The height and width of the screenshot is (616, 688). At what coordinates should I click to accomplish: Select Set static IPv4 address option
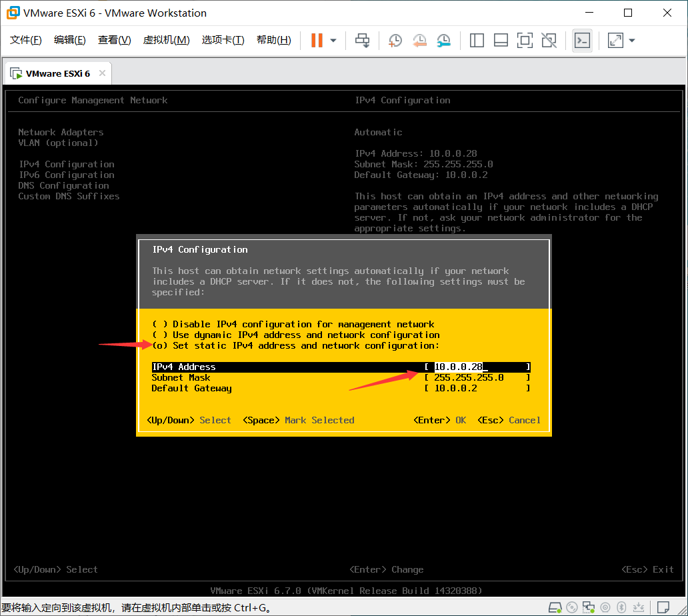tap(296, 346)
